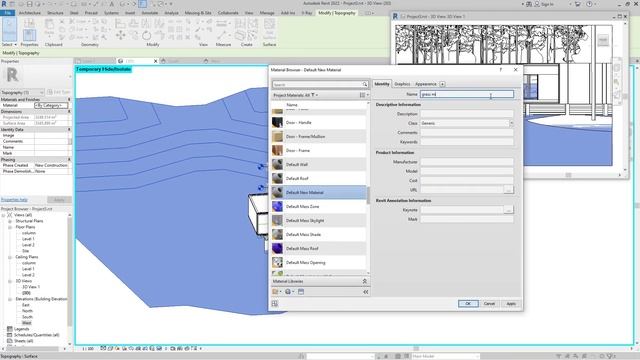
Task: Click the search magnifier icon in Material Browser
Action: coord(364,84)
